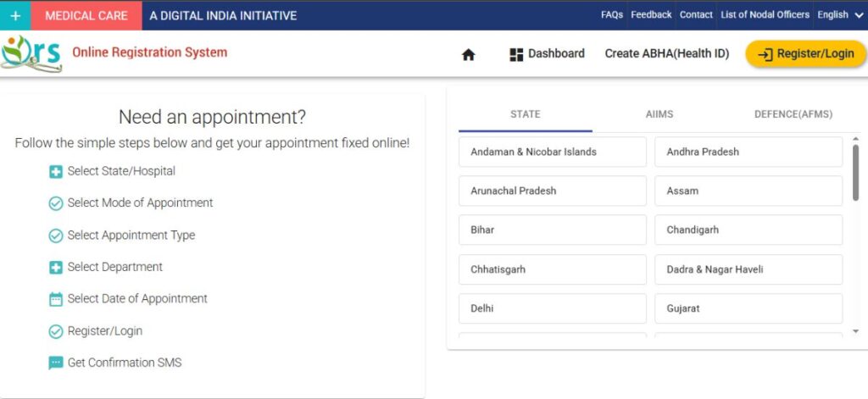Open List of Nodal Officers link
The width and height of the screenshot is (868, 399).
click(x=765, y=15)
